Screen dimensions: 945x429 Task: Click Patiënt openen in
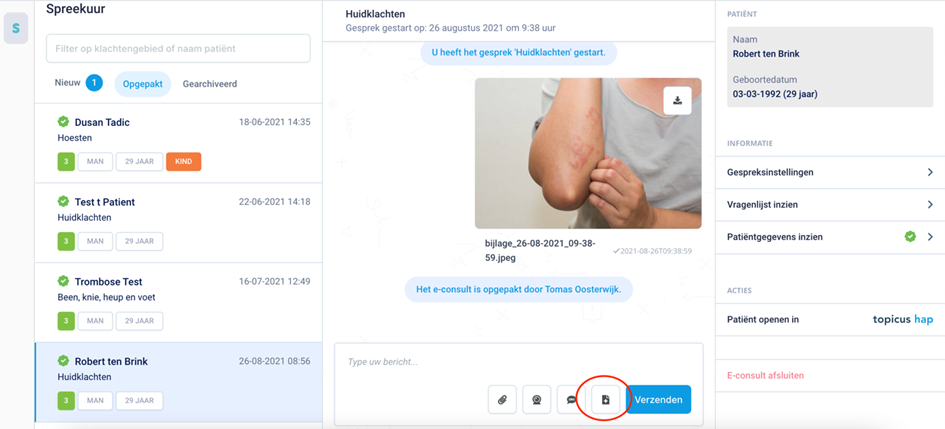tap(763, 320)
